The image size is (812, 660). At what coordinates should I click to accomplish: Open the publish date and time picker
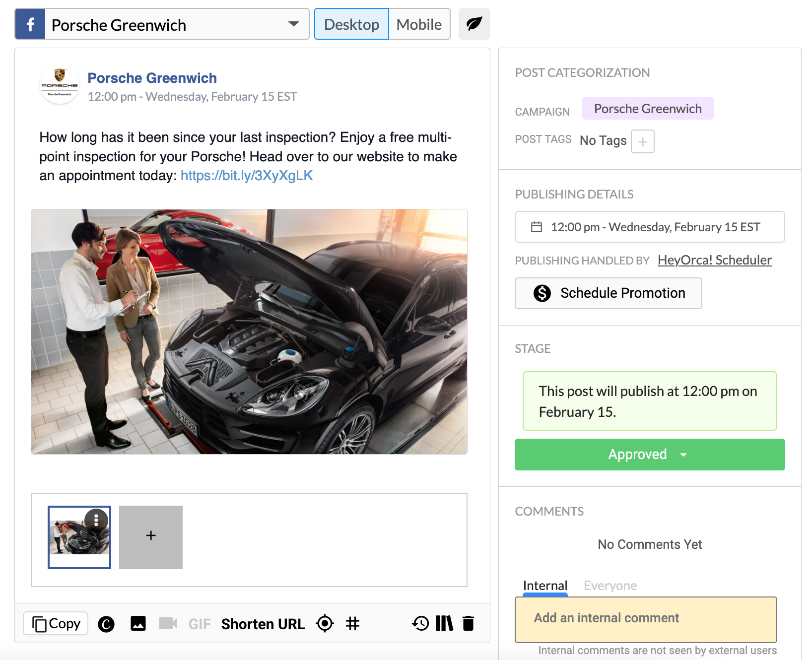pyautogui.click(x=650, y=227)
